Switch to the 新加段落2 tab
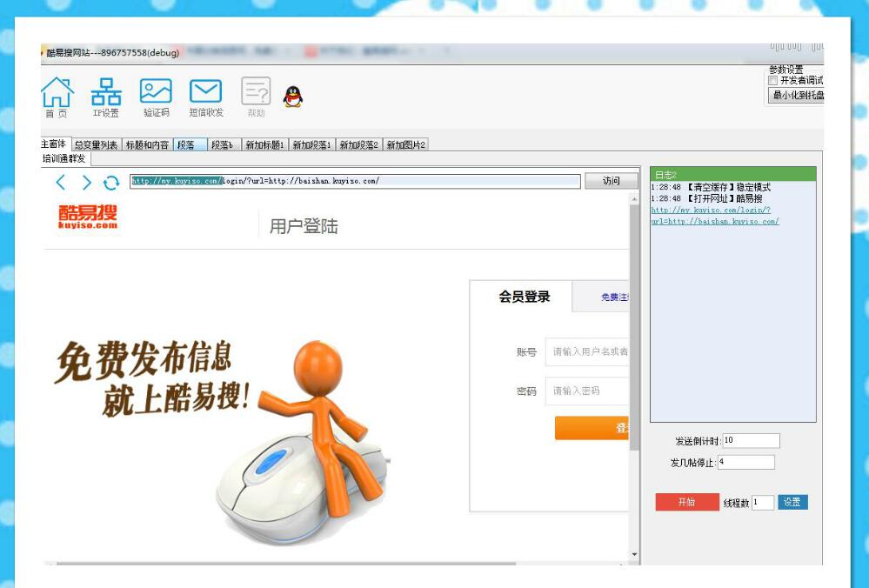 (x=358, y=144)
